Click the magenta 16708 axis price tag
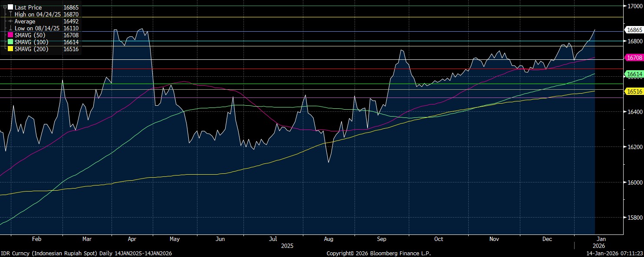Viewport: 644px width, 257px height. pos(634,57)
